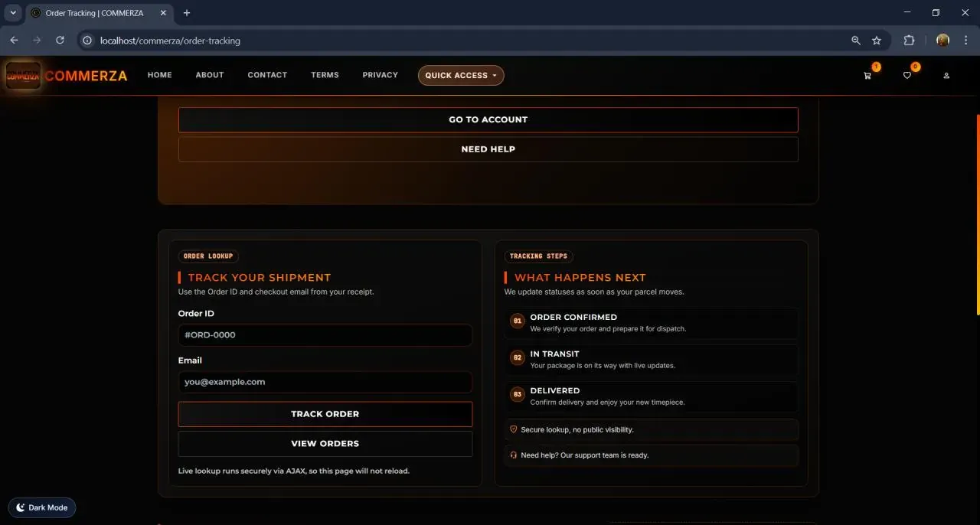
Task: Click 'We update statuses as soon' text
Action: pos(594,292)
